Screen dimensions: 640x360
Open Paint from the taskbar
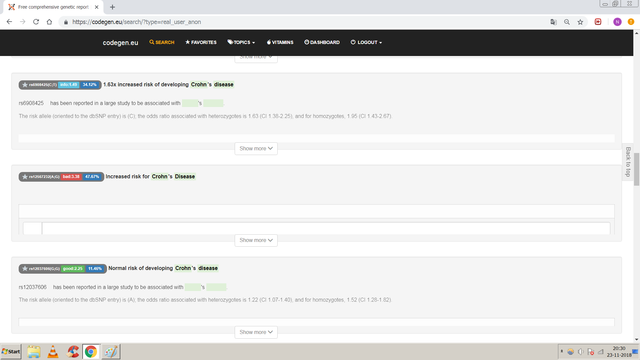pyautogui.click(x=111, y=352)
